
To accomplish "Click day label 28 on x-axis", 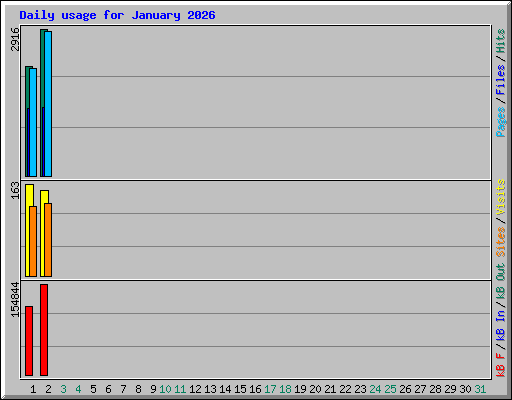I will (x=435, y=389).
